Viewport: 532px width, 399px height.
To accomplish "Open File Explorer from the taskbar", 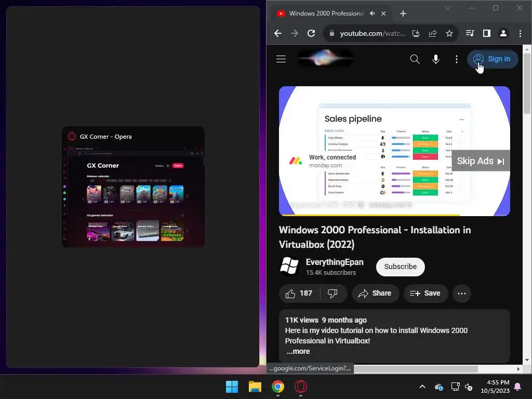I will [x=255, y=387].
